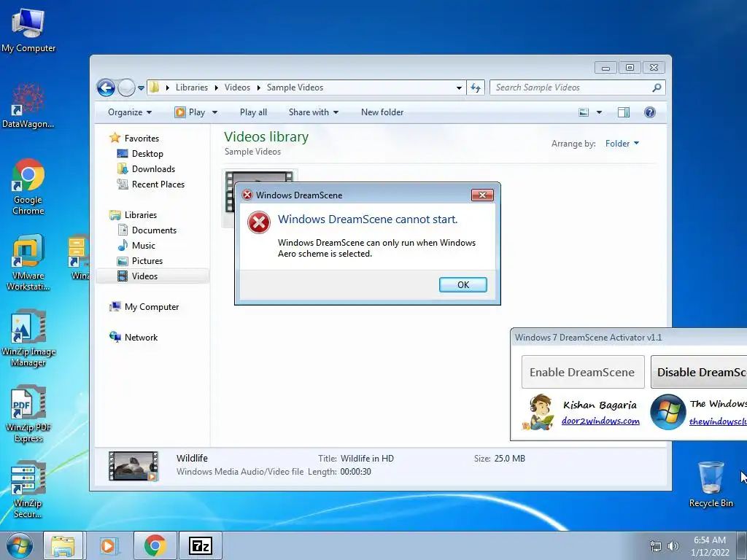
Task: Open WinZip Image Manager shortcut
Action: coord(28,338)
